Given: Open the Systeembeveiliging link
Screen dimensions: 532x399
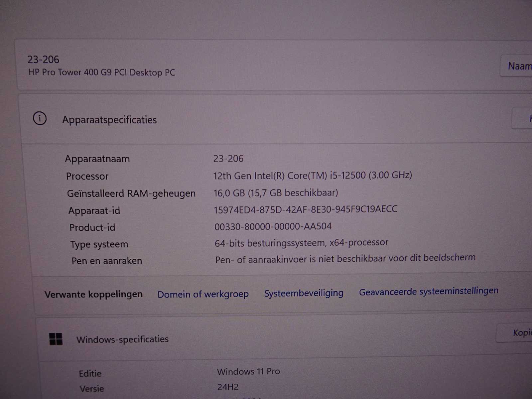Looking at the screenshot, I should (304, 293).
